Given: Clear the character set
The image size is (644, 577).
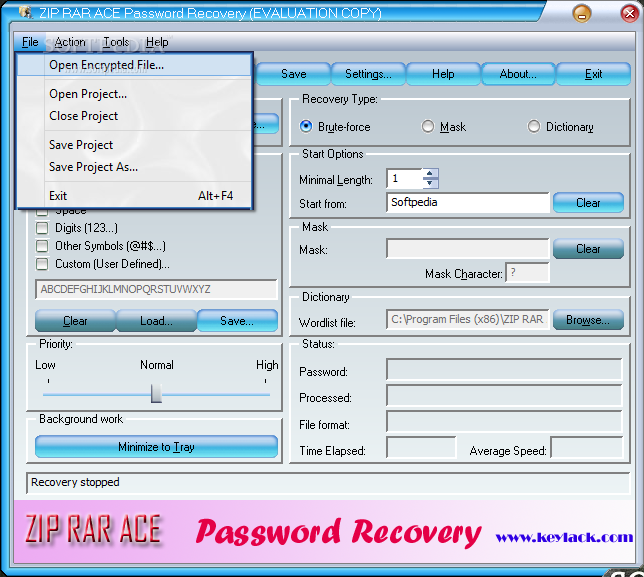Looking at the screenshot, I should (75, 321).
